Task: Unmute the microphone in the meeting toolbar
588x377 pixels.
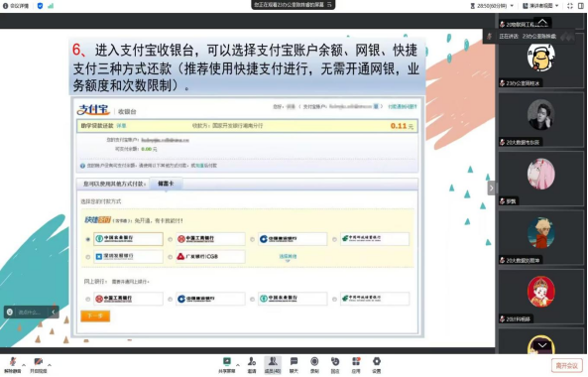Action: [x=13, y=365]
